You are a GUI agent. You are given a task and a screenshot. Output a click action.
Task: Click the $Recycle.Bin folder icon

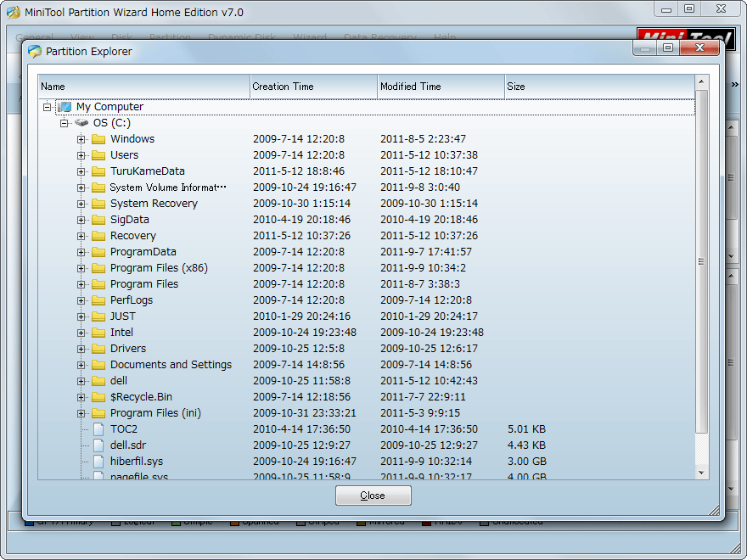tap(98, 397)
